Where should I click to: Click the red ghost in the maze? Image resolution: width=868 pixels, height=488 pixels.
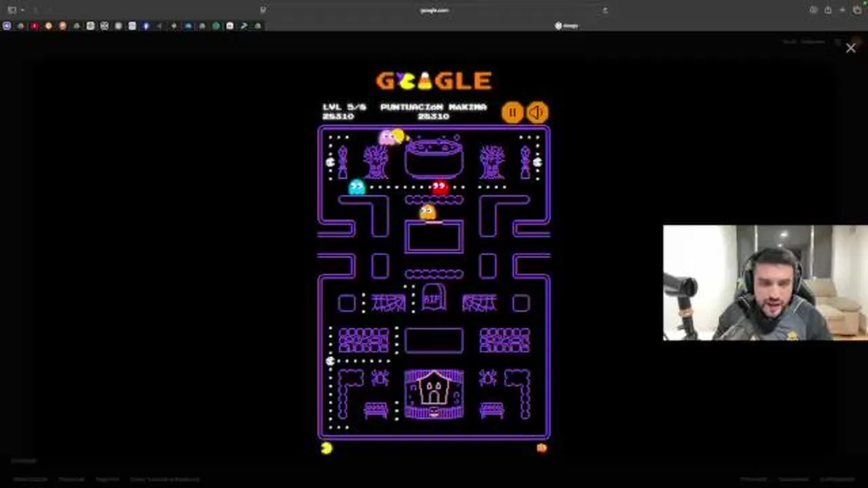[x=440, y=186]
